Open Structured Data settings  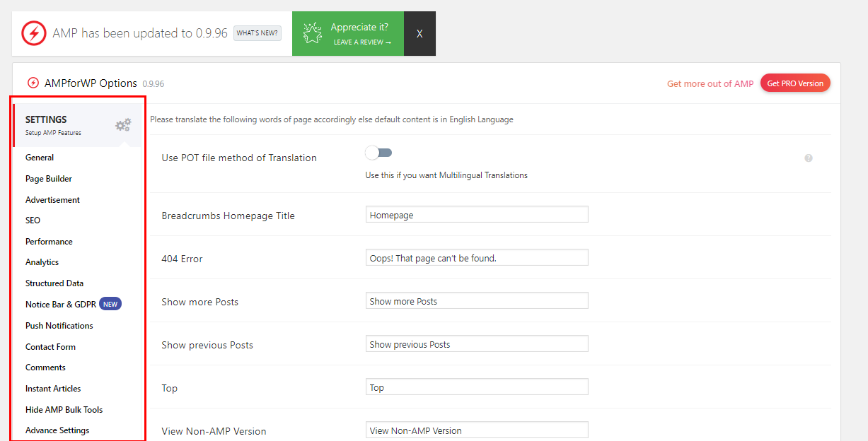[x=54, y=283]
